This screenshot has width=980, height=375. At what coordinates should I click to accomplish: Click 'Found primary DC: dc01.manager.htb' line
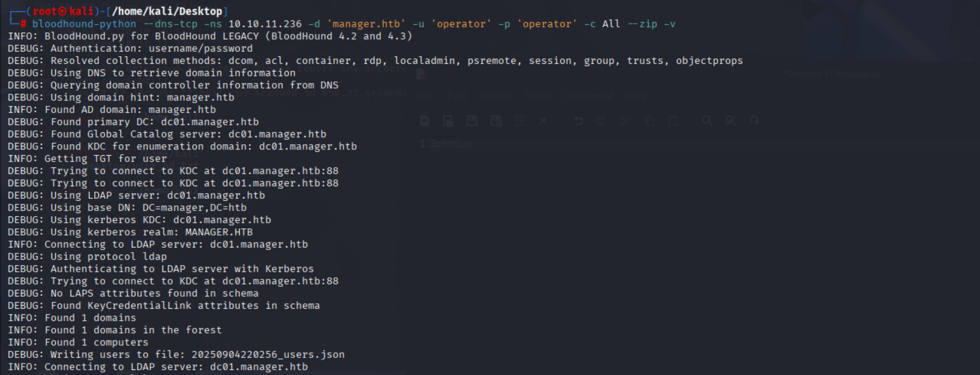[133, 122]
